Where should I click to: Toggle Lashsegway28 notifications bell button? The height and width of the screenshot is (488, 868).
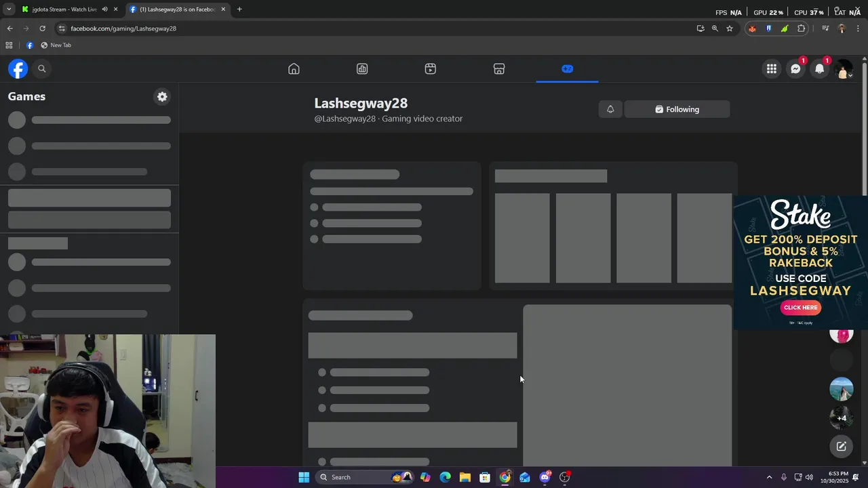[610, 109]
